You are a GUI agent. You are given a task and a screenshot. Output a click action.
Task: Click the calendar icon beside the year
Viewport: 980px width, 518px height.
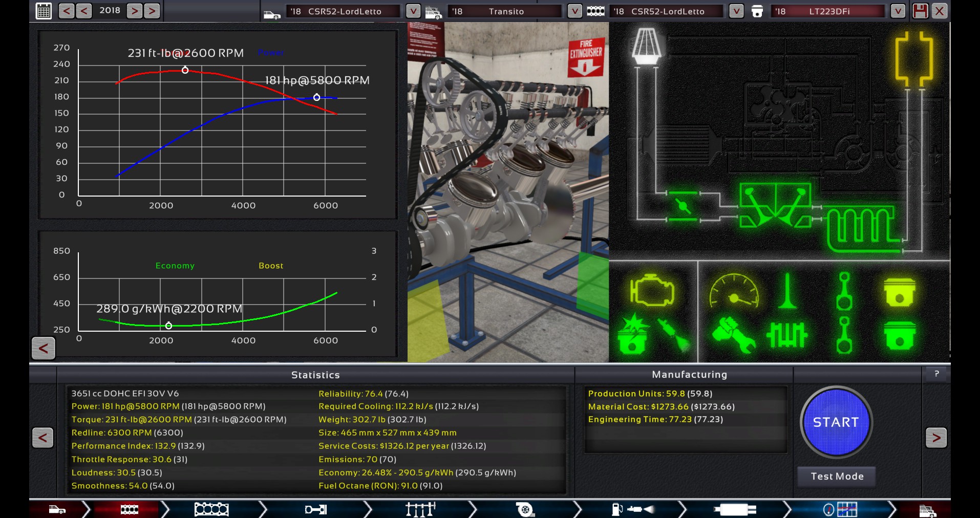tap(44, 11)
